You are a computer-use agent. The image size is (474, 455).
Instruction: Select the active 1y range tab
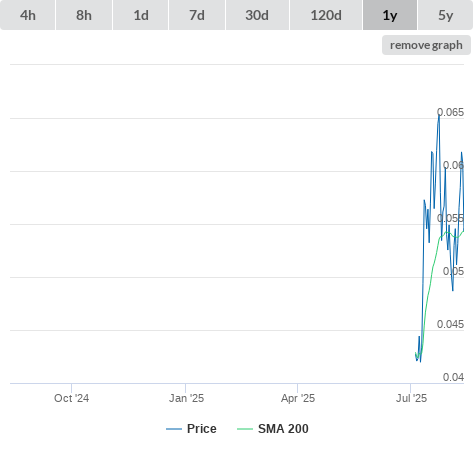pyautogui.click(x=390, y=15)
